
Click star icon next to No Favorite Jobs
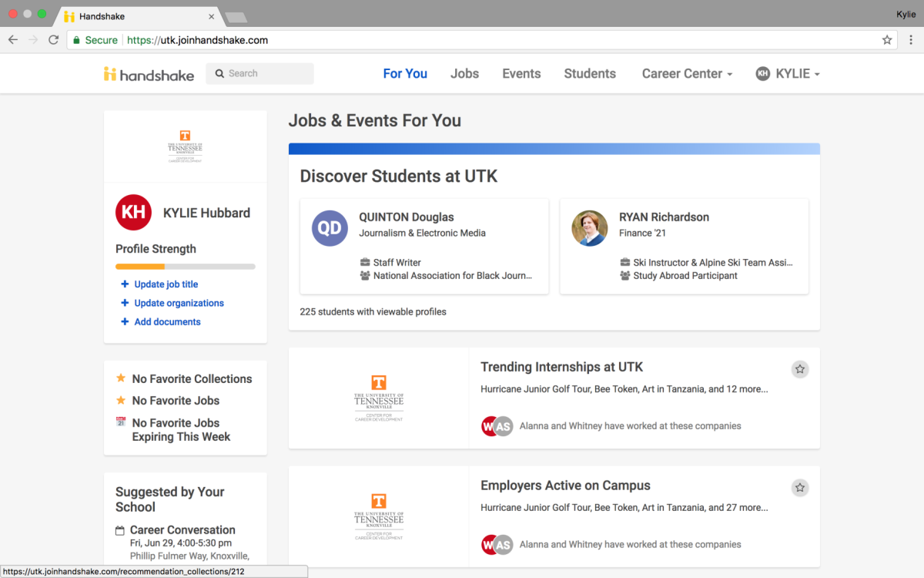(121, 400)
